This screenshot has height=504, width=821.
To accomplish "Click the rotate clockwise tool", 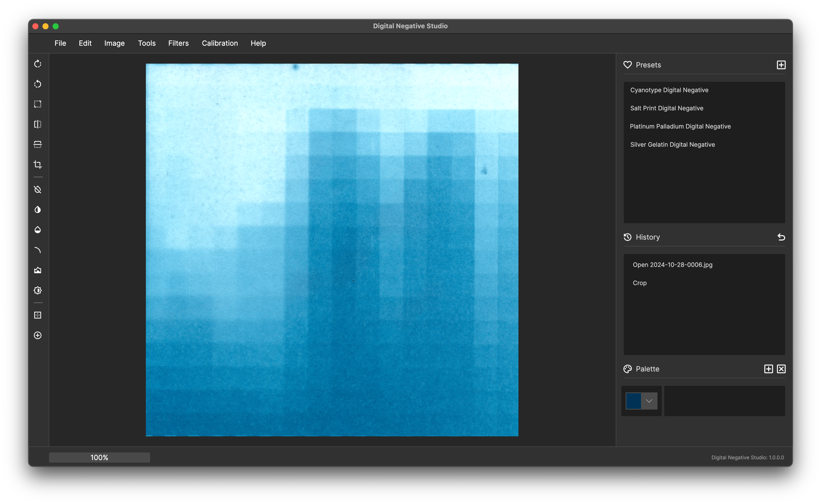I will [38, 64].
